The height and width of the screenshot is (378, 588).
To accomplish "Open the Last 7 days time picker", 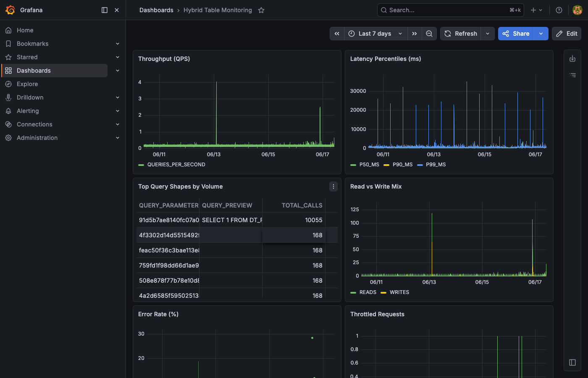I will (x=376, y=34).
